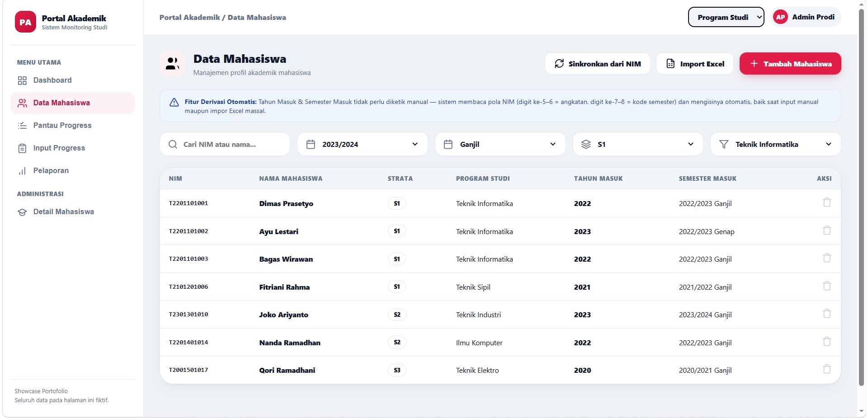Click Nama Mahasiswa column header
868x418 pixels.
click(x=291, y=179)
